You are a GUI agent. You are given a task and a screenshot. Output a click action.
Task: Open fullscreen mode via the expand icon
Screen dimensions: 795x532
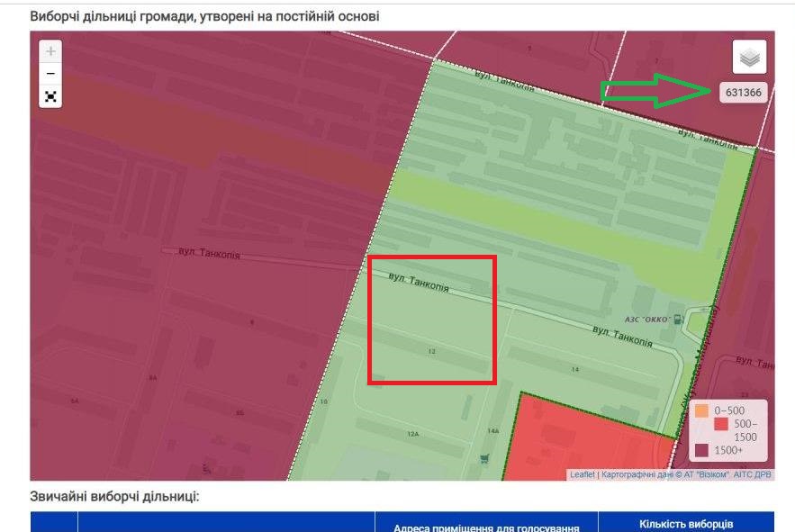pos(51,95)
